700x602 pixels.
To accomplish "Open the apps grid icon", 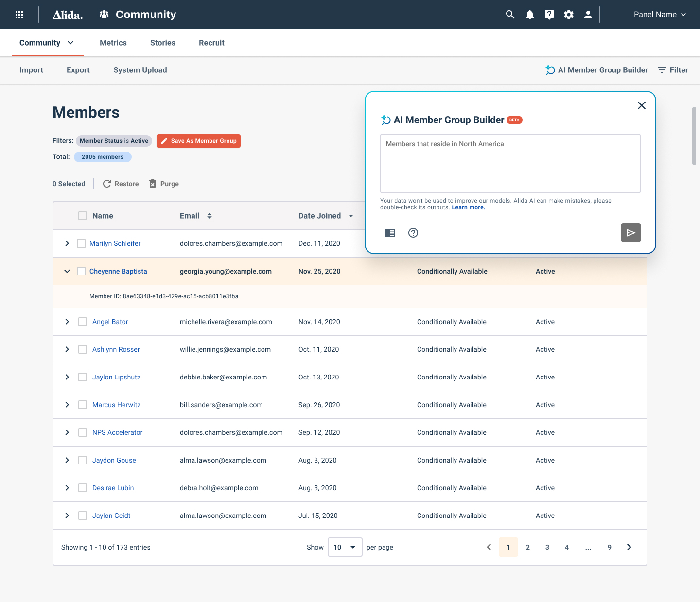I will coord(19,14).
